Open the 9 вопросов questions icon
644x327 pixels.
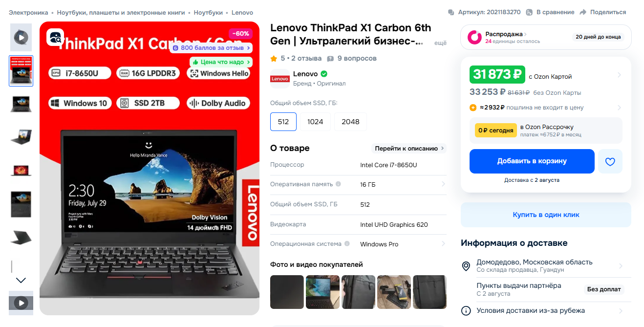click(x=330, y=59)
